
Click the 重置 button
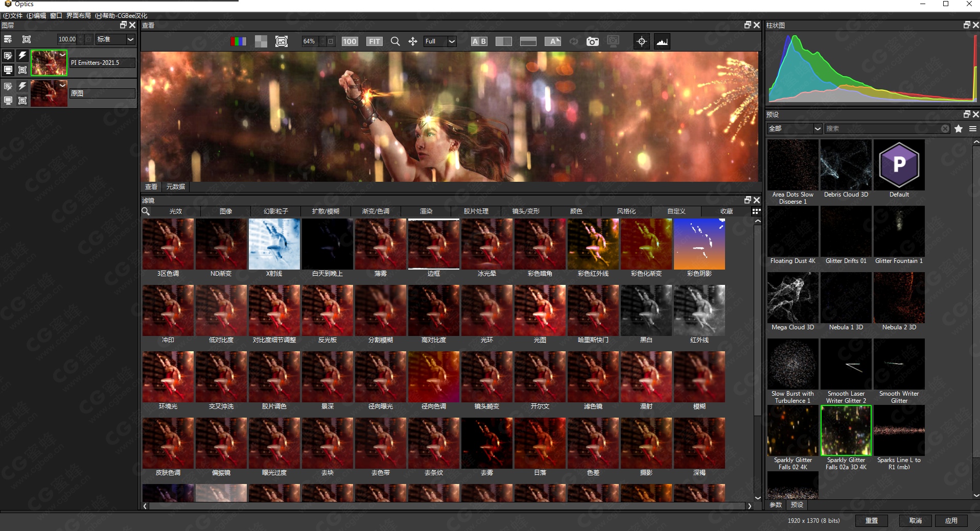[x=872, y=520]
